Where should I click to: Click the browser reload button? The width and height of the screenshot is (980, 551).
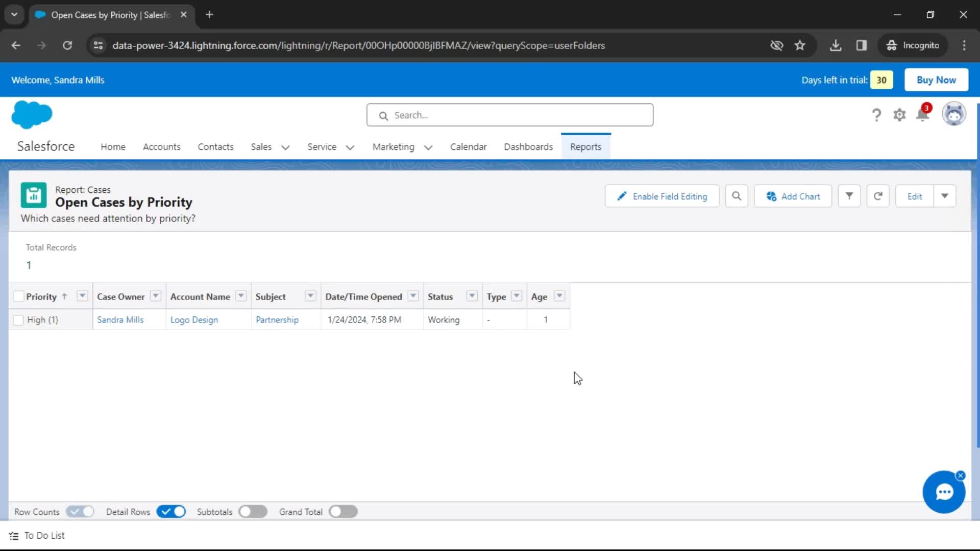67,45
